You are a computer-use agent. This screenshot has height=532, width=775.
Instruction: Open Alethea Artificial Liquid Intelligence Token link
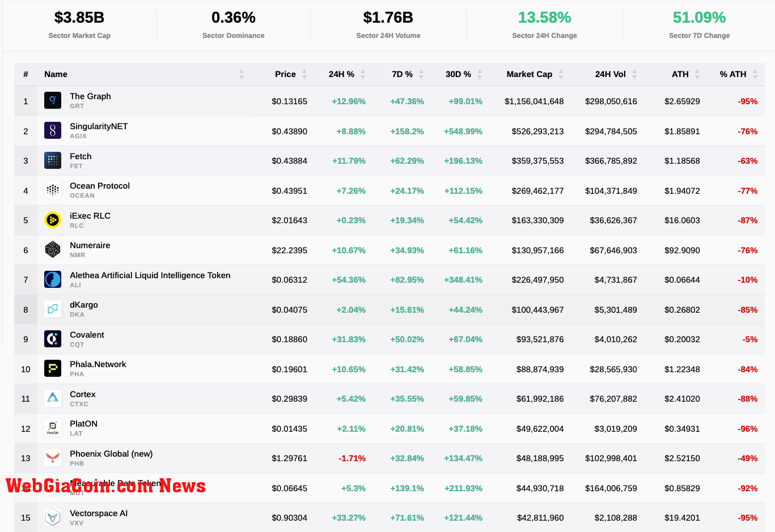click(x=150, y=275)
